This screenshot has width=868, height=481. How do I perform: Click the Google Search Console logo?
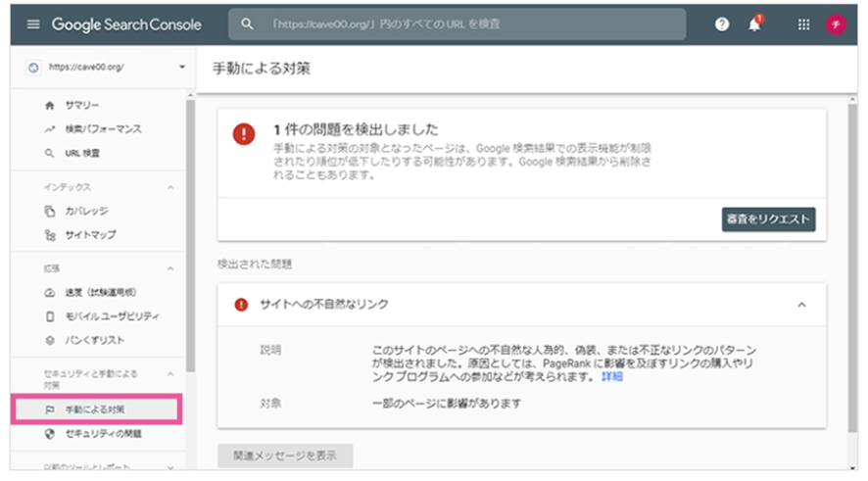pyautogui.click(x=126, y=24)
